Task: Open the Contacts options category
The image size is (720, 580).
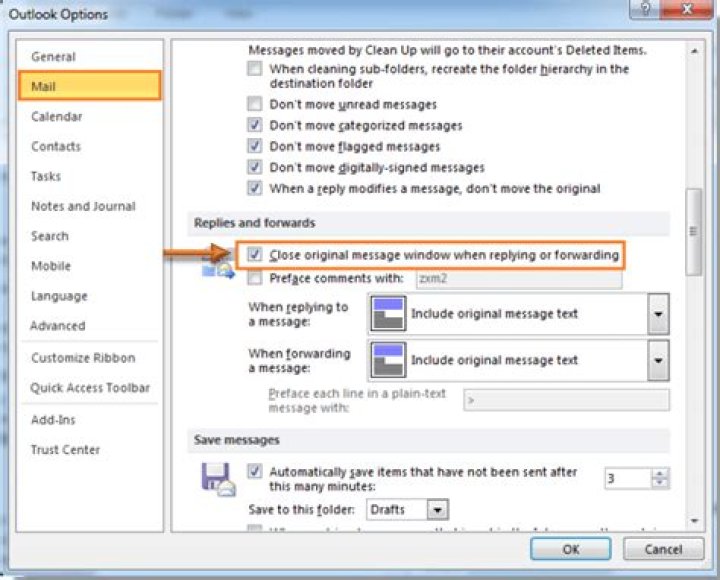Action: pyautogui.click(x=56, y=146)
